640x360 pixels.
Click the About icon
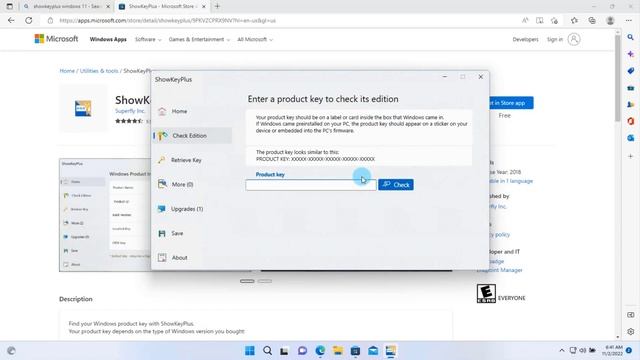(162, 258)
